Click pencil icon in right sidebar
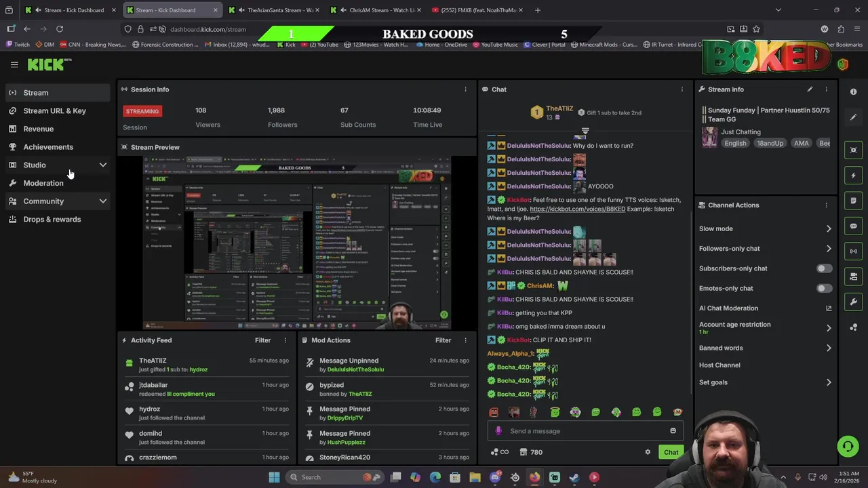Image resolution: width=868 pixels, height=488 pixels. click(x=854, y=117)
